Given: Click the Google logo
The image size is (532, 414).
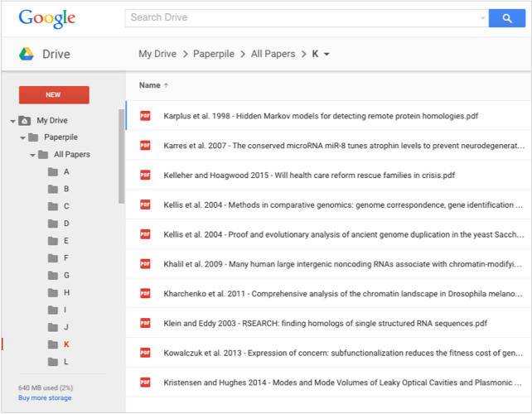Looking at the screenshot, I should (47, 18).
